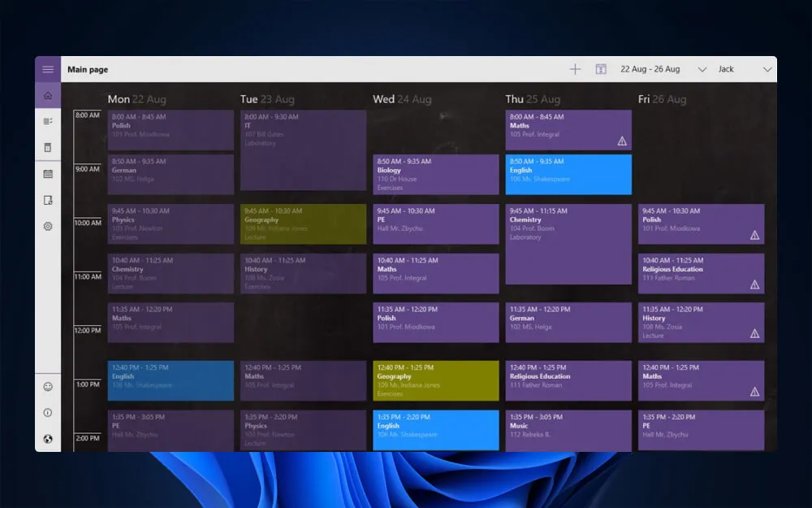
Task: Open the Settings gear in the sidebar
Action: (48, 226)
